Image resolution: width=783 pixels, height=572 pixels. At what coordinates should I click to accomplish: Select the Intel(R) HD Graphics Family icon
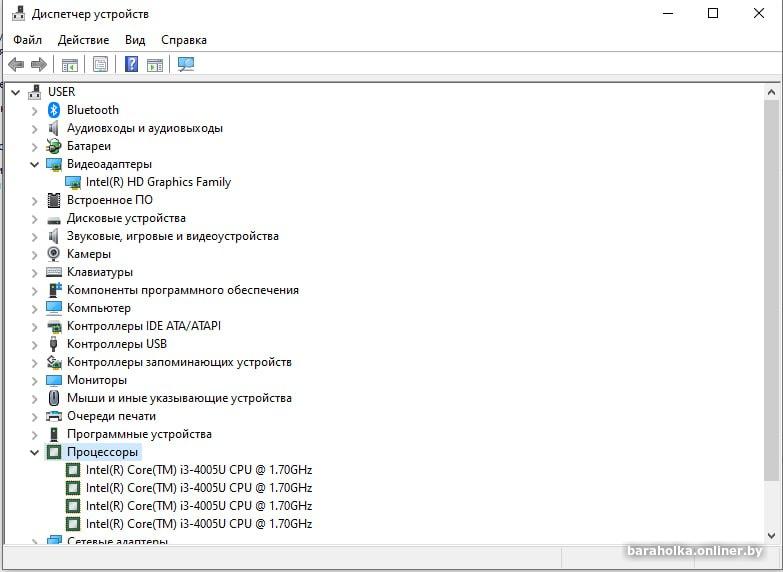point(73,182)
